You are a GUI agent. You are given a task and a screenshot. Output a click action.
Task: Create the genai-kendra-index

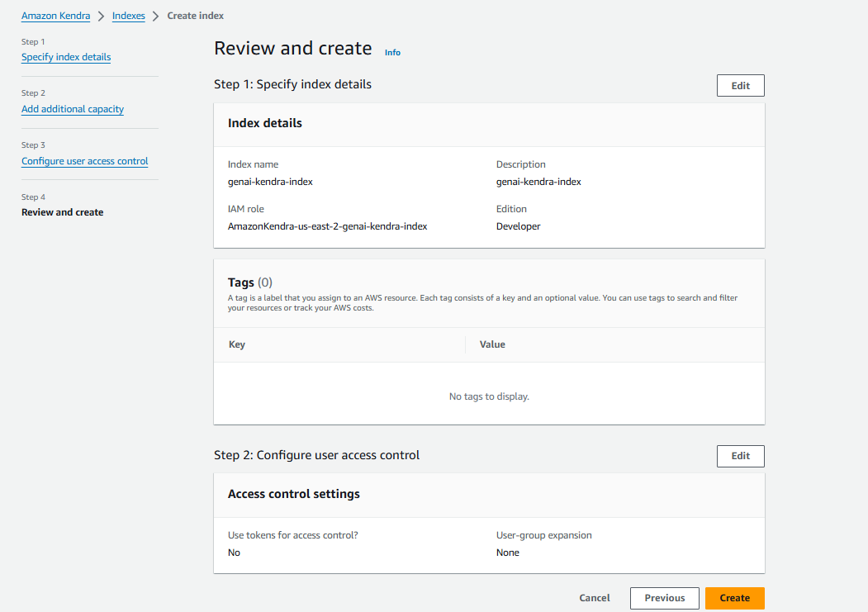734,597
